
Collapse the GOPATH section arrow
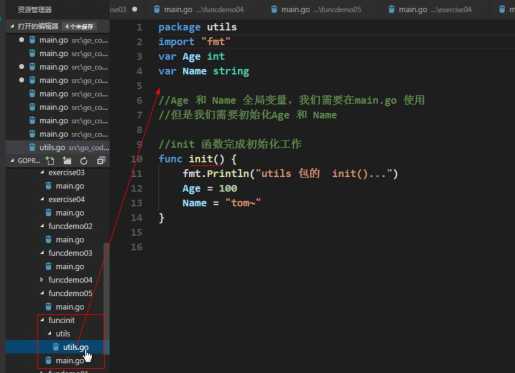(x=12, y=161)
